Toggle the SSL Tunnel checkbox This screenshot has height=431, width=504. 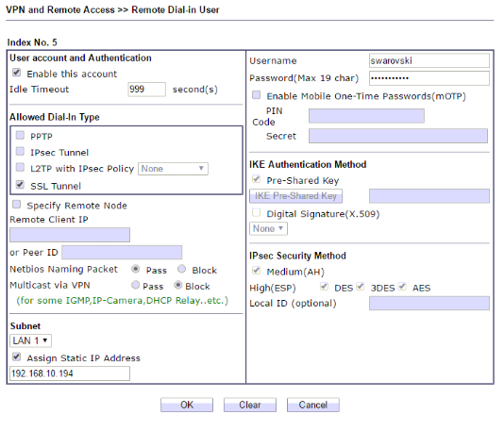click(20, 185)
